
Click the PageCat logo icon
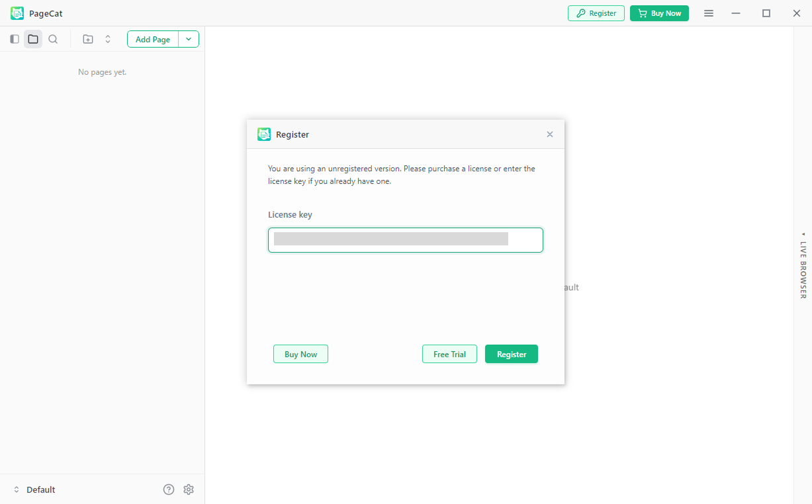(17, 13)
